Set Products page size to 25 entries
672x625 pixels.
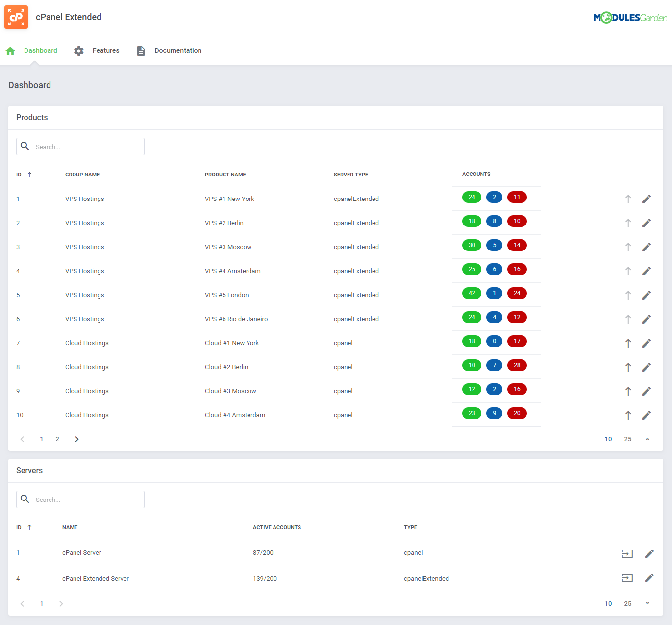(x=628, y=439)
